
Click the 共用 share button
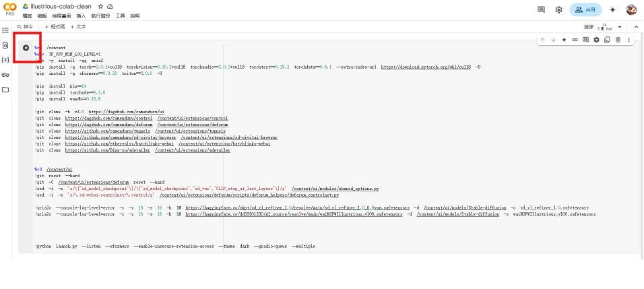[585, 9]
